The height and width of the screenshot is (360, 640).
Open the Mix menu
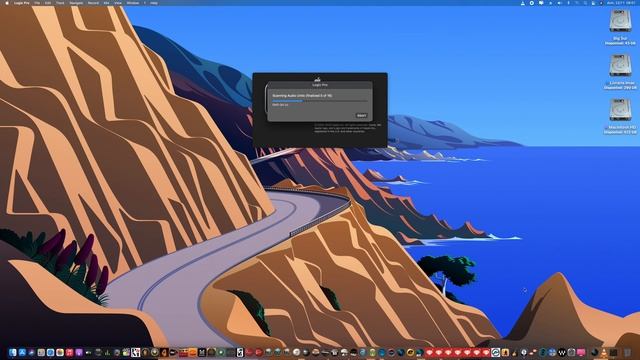coord(107,3)
